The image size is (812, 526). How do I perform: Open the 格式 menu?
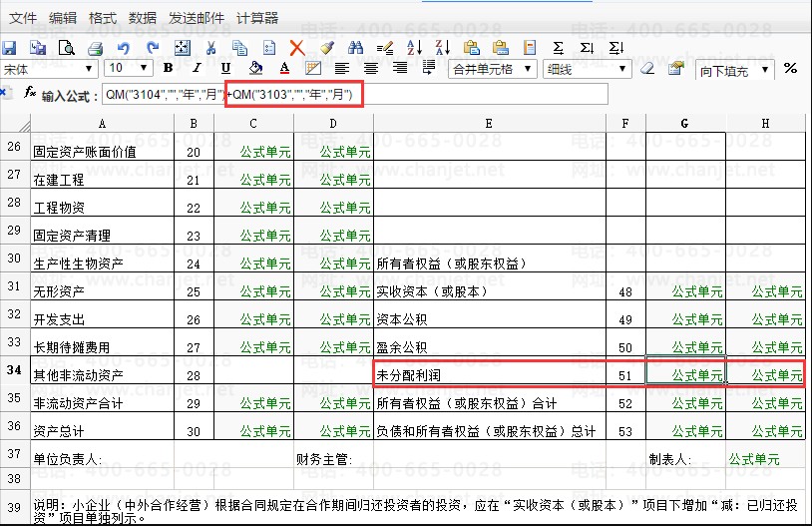pyautogui.click(x=103, y=18)
